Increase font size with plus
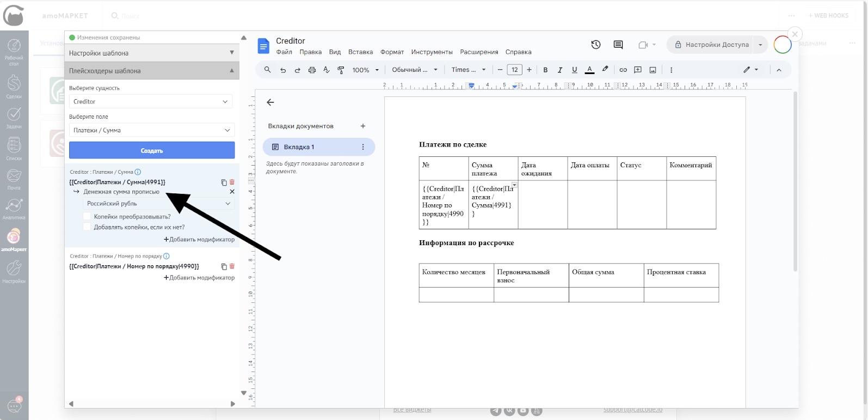Viewport: 868px width, 420px height. [x=529, y=70]
